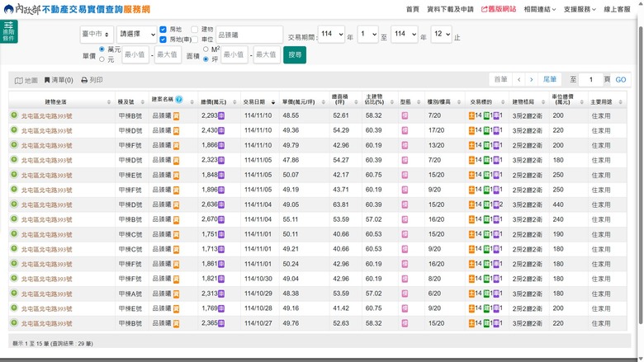This screenshot has height=362, width=644.
Task: Click the green expand icon on first row
Action: [14, 115]
